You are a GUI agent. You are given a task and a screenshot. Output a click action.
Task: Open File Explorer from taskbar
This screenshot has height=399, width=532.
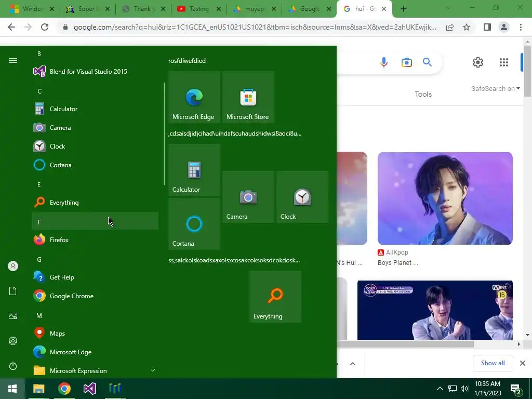38,389
